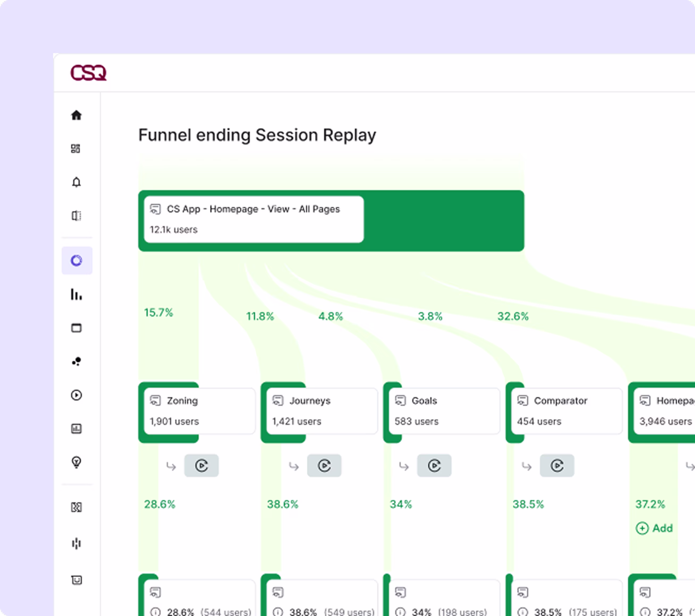695x616 pixels.
Task: Open the Home view from the sidebar
Action: coord(77,115)
